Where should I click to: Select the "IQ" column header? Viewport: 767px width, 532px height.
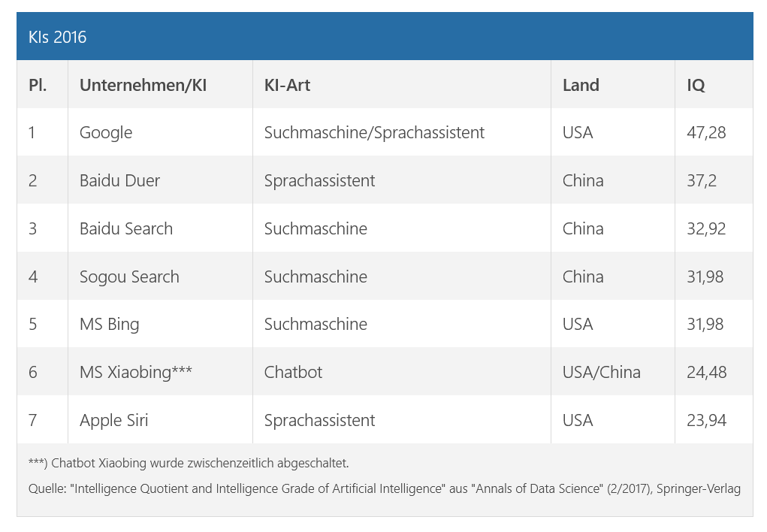(696, 85)
